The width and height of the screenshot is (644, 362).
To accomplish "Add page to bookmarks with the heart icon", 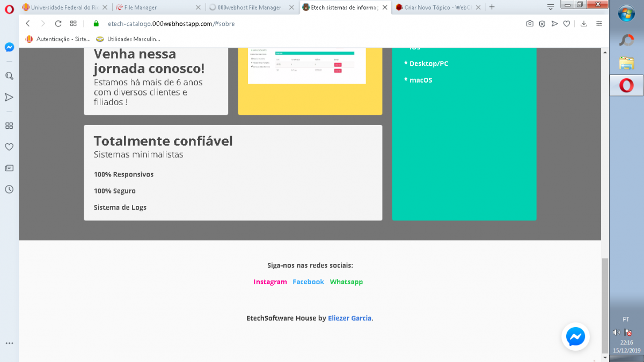I will click(566, 24).
